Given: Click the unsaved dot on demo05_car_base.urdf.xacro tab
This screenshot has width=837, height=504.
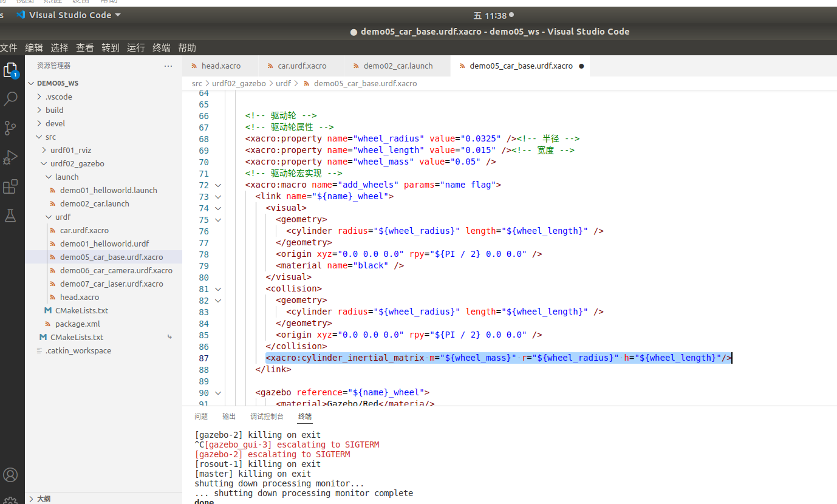Looking at the screenshot, I should [x=581, y=66].
